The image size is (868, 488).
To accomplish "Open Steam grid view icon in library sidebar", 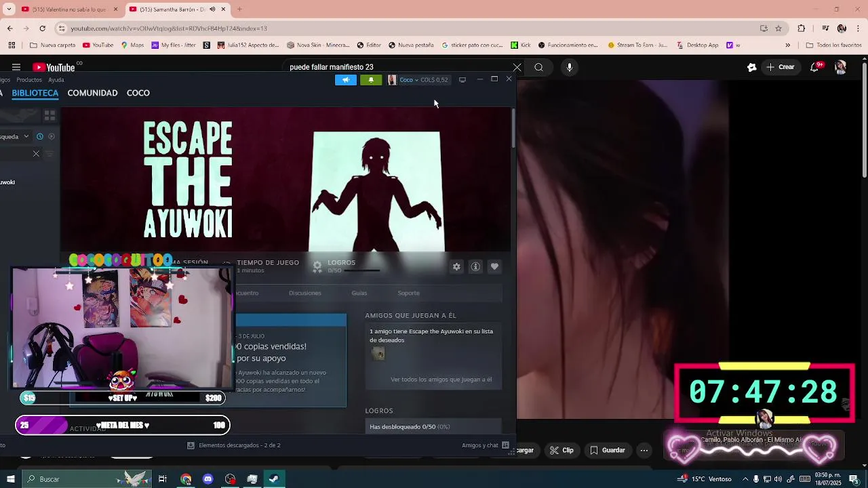I will click(50, 116).
